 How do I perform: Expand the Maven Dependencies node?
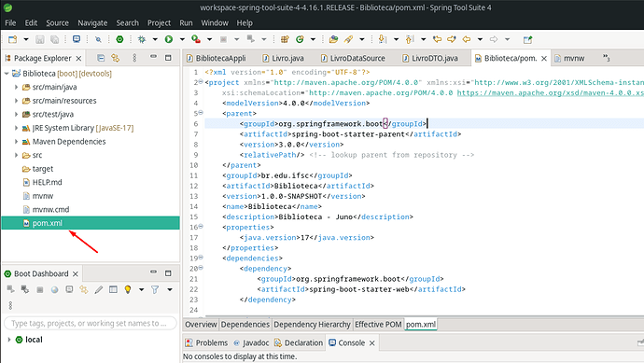point(16,141)
